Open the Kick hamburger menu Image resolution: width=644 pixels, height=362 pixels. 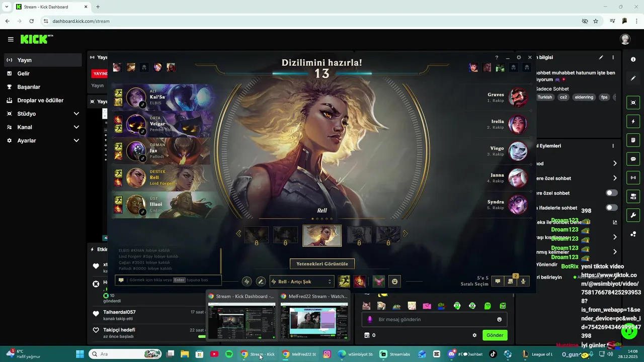(11, 39)
